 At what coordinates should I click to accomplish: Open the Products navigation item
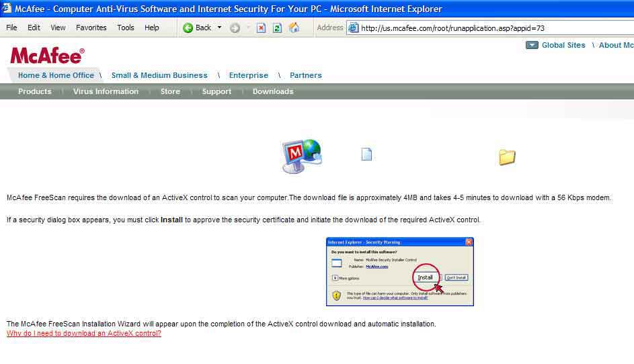point(35,91)
